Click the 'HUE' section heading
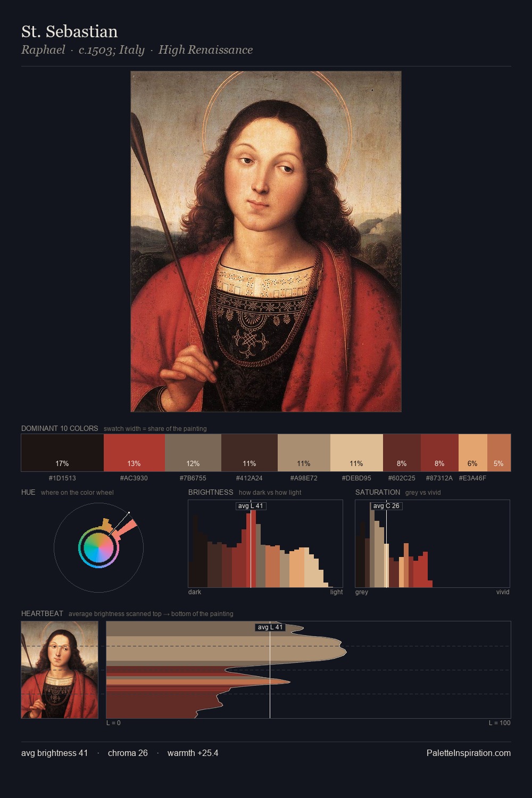 (x=28, y=492)
